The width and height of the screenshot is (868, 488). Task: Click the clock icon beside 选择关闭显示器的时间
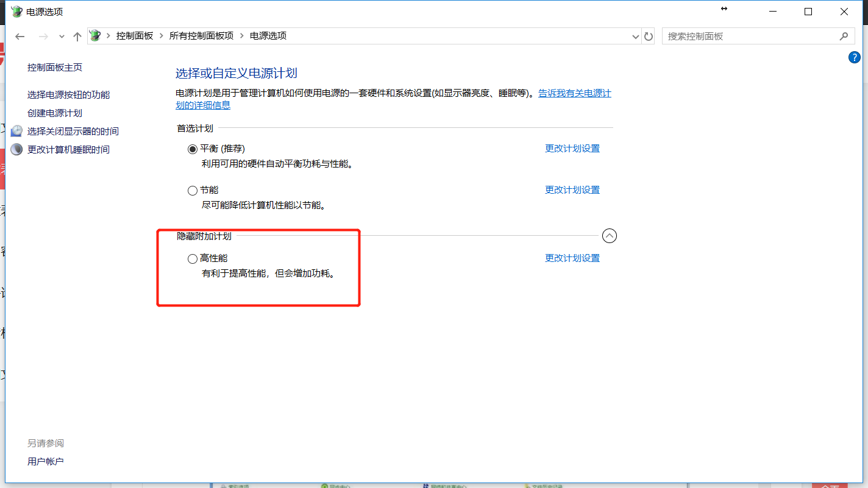[x=16, y=130]
